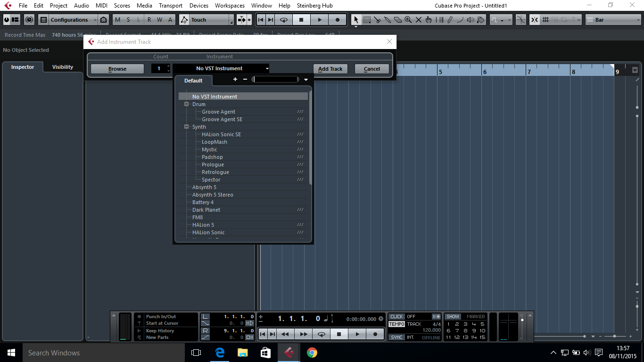Select the Line tool

[x=460, y=20]
